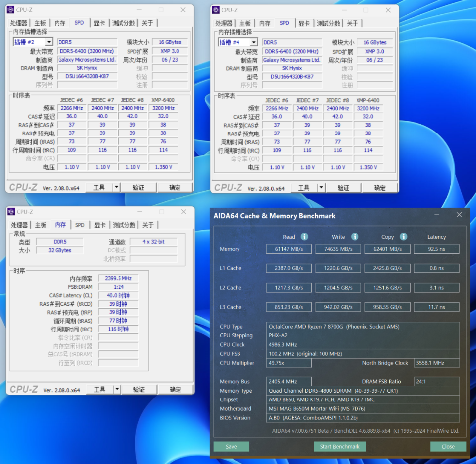Click CPU-Z app icon in slot #4 window title
Viewport: 476px width, 464px height.
pyautogui.click(x=216, y=10)
